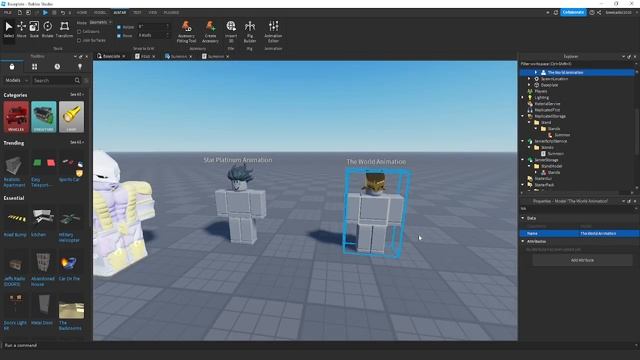Click the Insert 3D button
The height and width of the screenshot is (360, 640).
tap(231, 31)
